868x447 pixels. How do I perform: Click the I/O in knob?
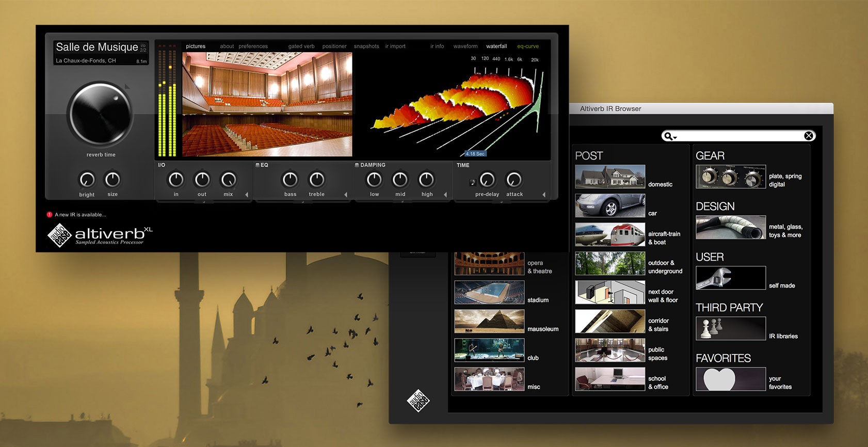tap(176, 179)
